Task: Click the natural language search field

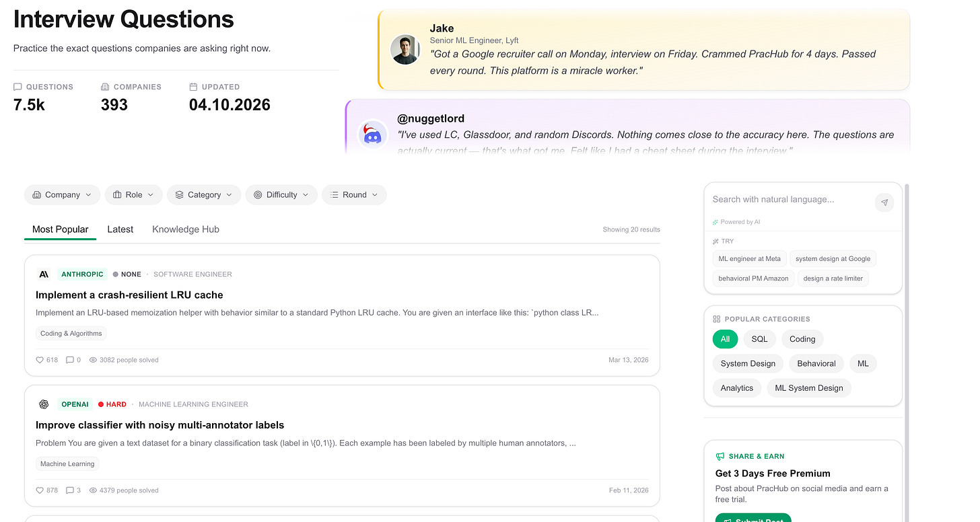Action: (x=791, y=200)
